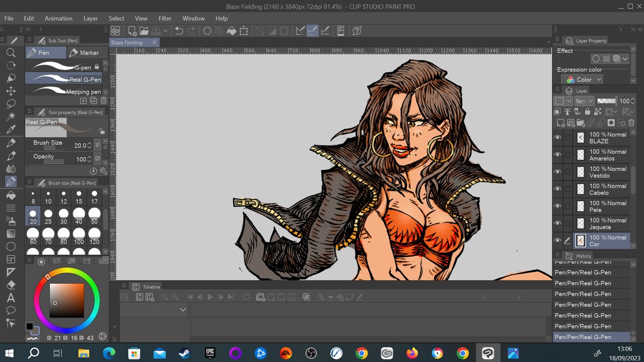The height and width of the screenshot is (362, 644).
Task: Switch to the Marker sub tool tab
Action: click(x=87, y=52)
